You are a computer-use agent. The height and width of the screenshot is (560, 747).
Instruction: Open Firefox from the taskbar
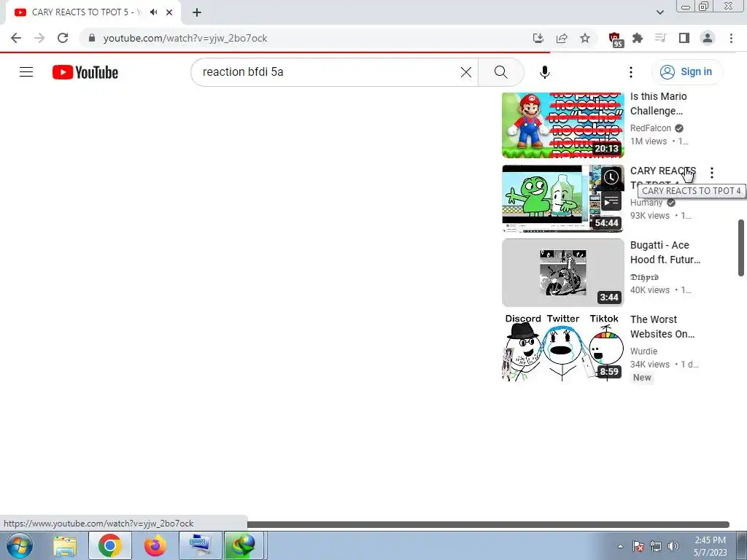[155, 545]
